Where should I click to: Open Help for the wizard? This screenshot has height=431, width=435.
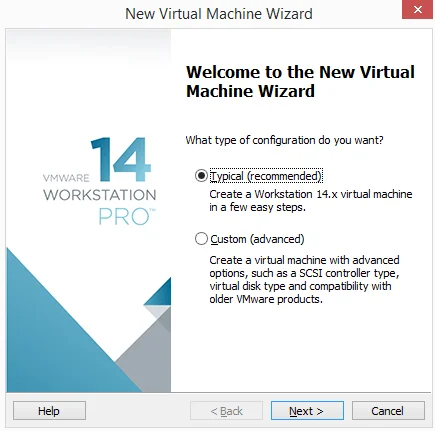tap(49, 411)
